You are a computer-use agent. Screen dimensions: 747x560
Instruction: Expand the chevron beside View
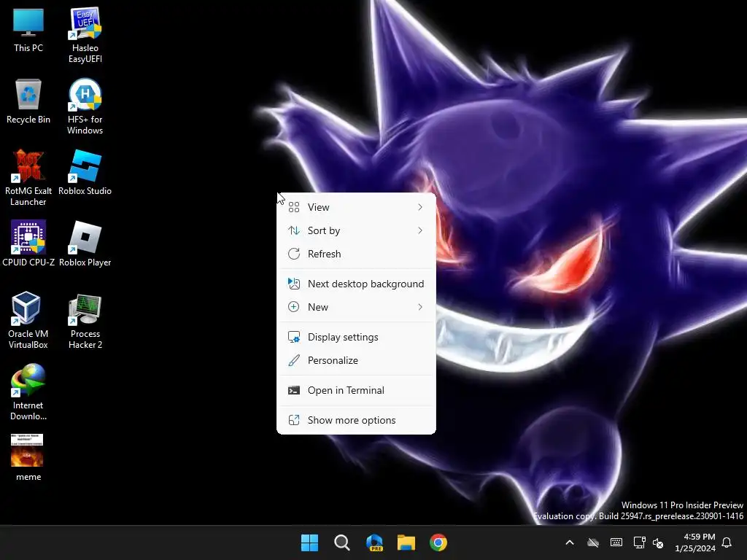coord(420,207)
